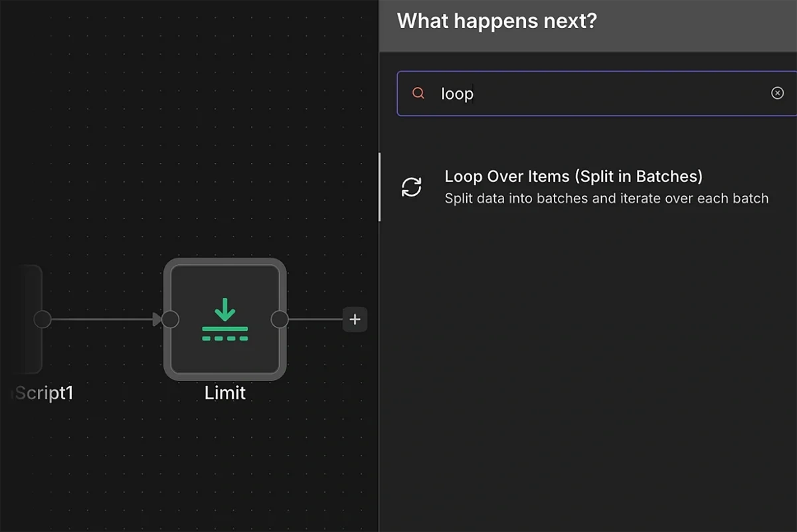Viewport: 797px width, 532px height.
Task: Click the circled X to clear the search
Action: [x=778, y=93]
